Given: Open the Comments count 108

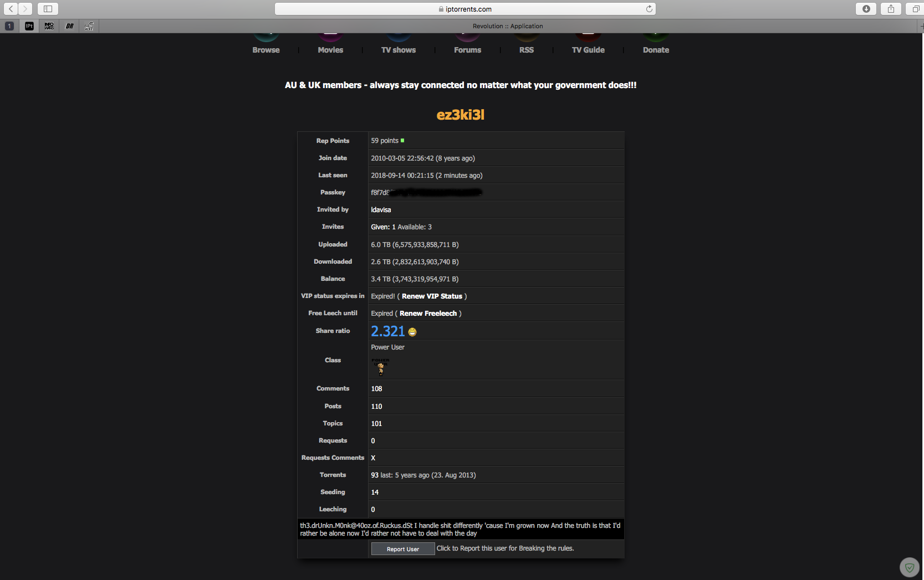Looking at the screenshot, I should (376, 389).
